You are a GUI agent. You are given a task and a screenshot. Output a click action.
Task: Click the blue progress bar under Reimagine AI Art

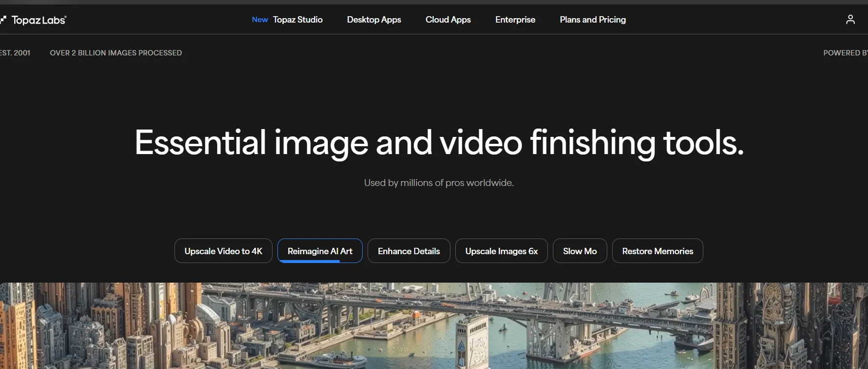click(x=309, y=262)
